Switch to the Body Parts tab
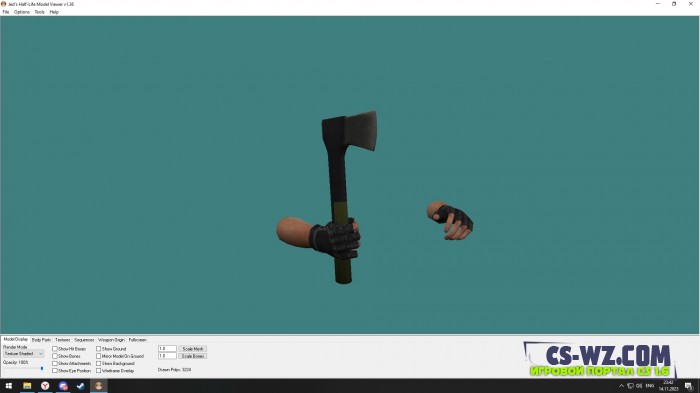 [x=41, y=340]
